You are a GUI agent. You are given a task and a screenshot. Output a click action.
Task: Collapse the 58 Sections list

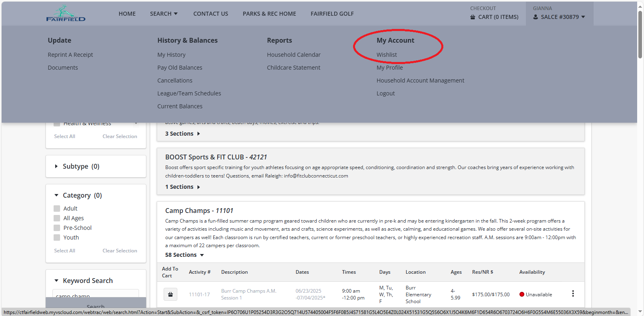(202, 255)
